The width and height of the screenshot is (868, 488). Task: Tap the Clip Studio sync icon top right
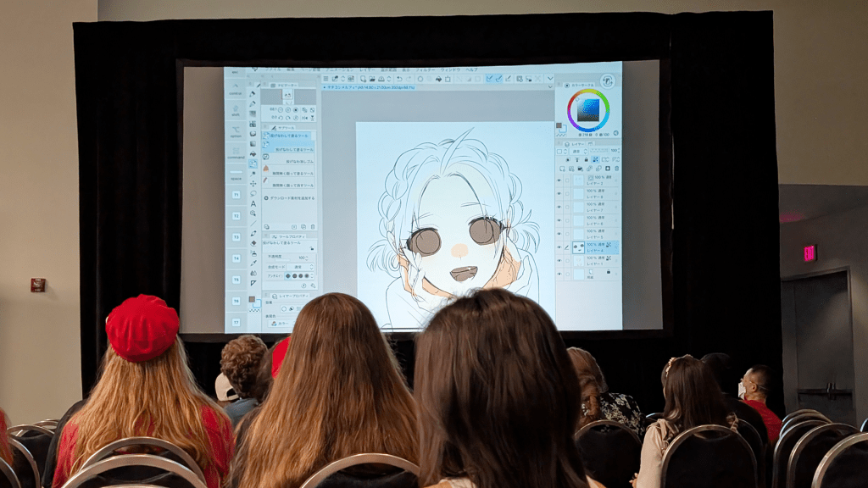coord(607,80)
